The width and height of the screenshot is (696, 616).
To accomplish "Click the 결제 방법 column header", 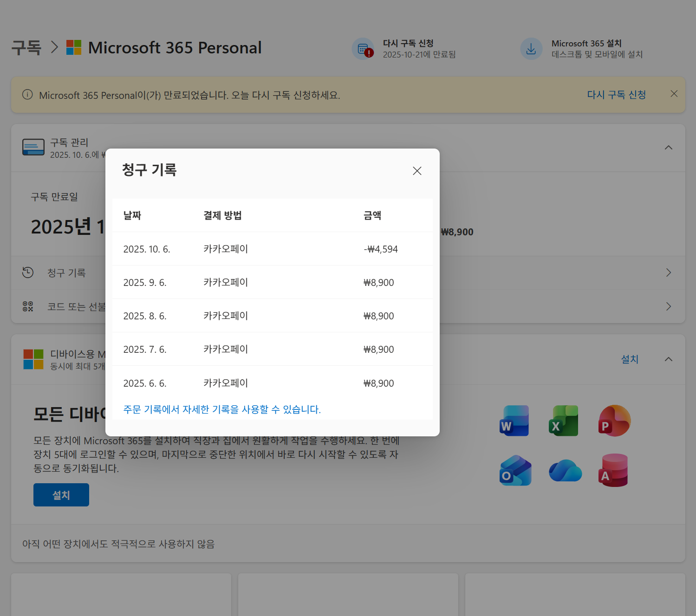I will (222, 215).
